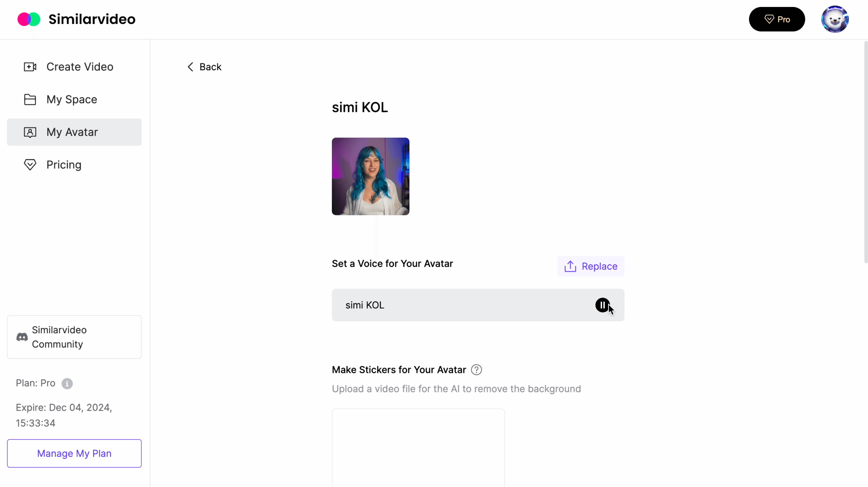Click the sticker video upload box
The height and width of the screenshot is (487, 868).
pyautogui.click(x=419, y=448)
